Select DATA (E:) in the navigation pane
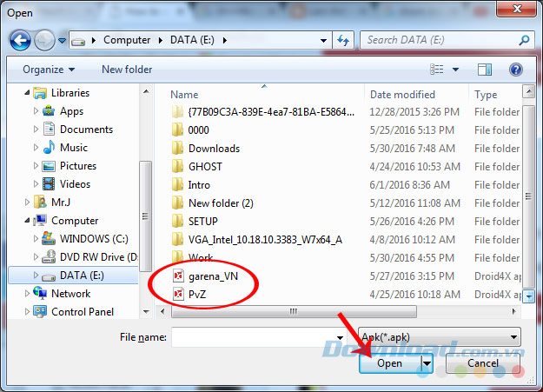Viewport: 543px width, 392px height. [x=73, y=276]
